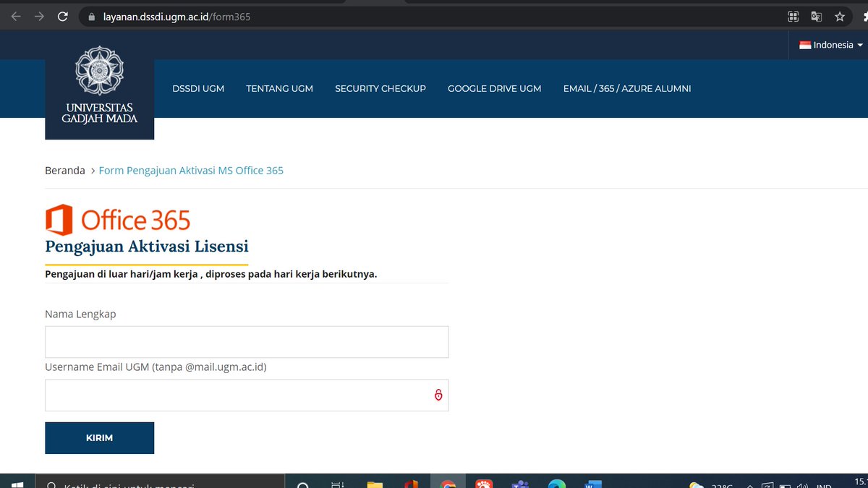Click the browser address bar URL
This screenshot has height=488, width=868.
pos(176,16)
